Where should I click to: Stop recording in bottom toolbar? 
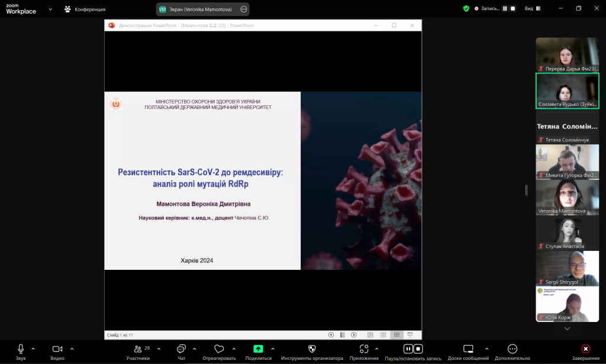point(418,349)
